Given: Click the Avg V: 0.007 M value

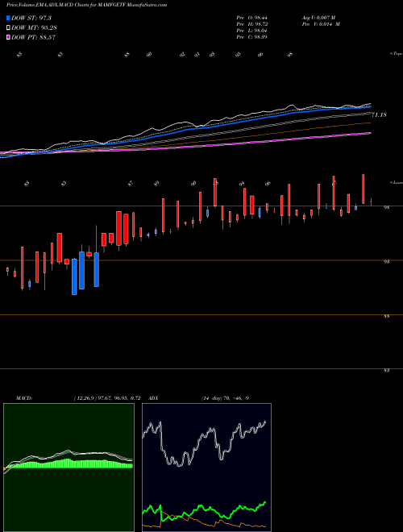Looking at the screenshot, I should pos(318,17).
